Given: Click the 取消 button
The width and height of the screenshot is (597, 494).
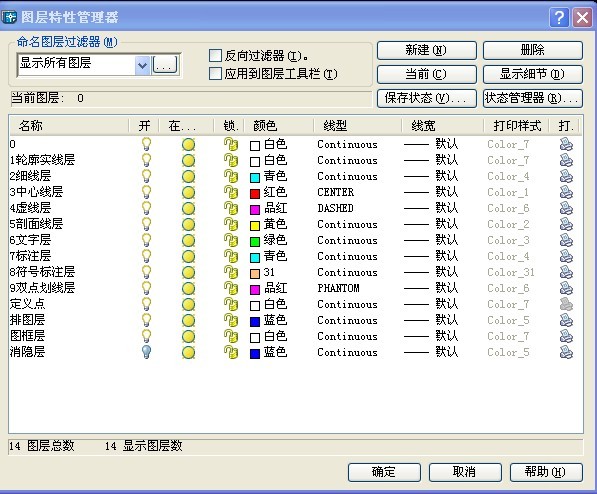Looking at the screenshot, I should 465,472.
